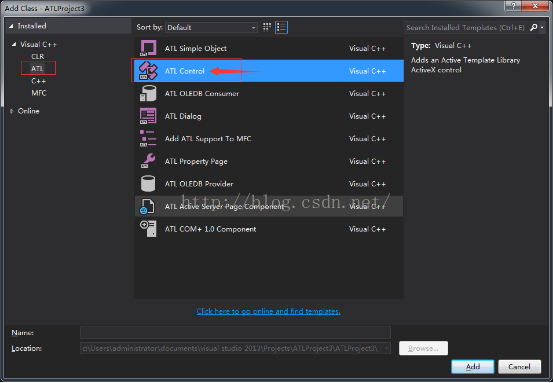Select ATL COM+ 1.0 Component text
Screen dimensions: 553x383
pos(210,229)
